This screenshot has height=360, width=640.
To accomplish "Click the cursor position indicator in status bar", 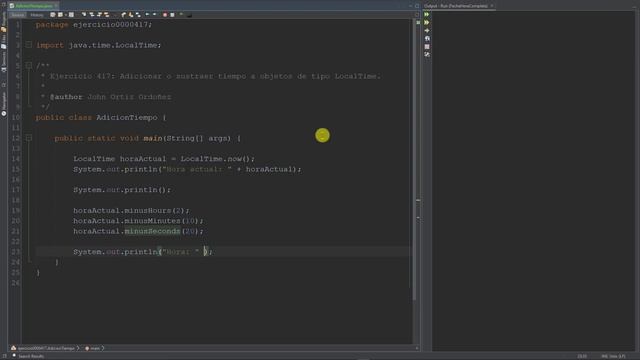I will pos(582,356).
